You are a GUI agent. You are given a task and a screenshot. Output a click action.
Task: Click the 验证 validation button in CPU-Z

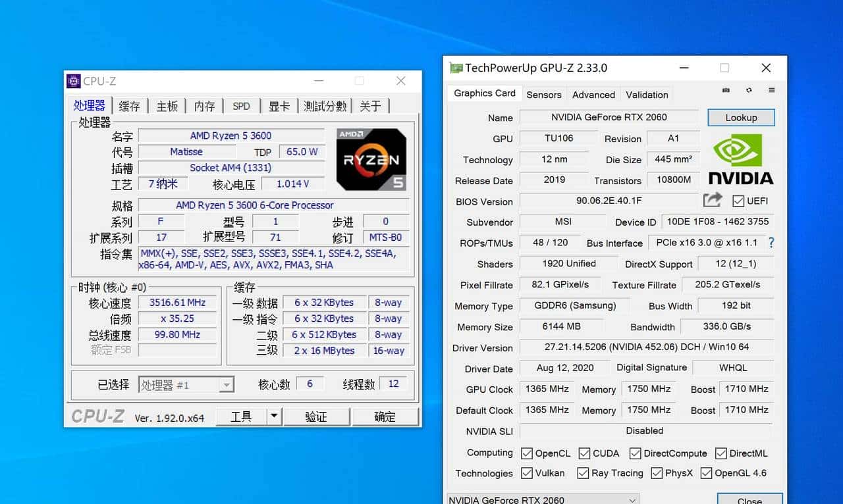[317, 416]
